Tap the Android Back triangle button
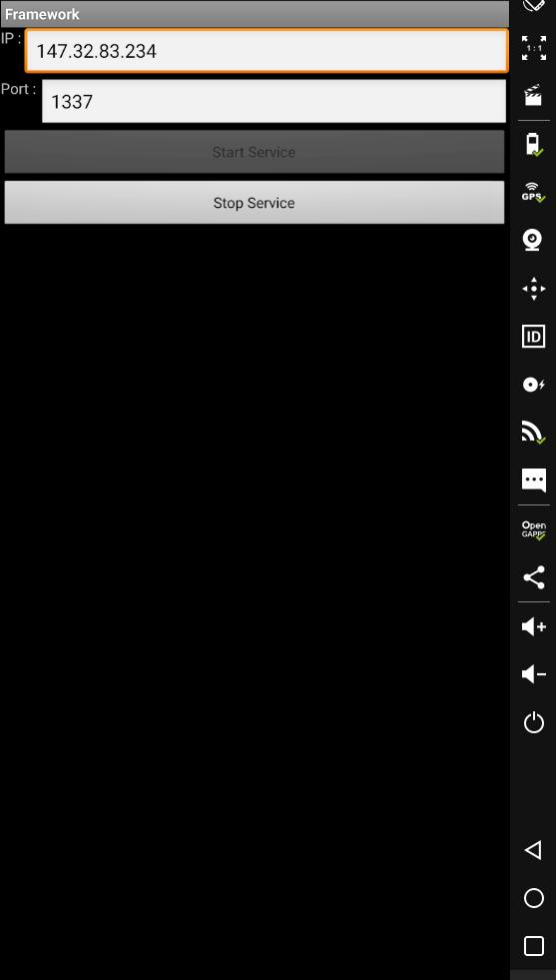The width and height of the screenshot is (556, 980). tap(533, 850)
